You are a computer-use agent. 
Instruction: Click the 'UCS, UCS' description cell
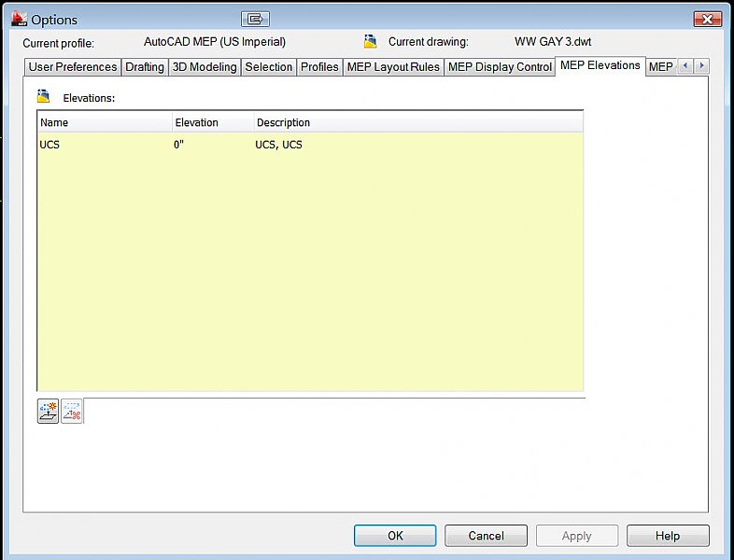278,145
